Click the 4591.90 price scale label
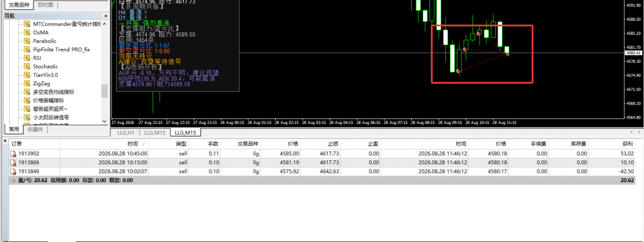 tap(634, 5)
